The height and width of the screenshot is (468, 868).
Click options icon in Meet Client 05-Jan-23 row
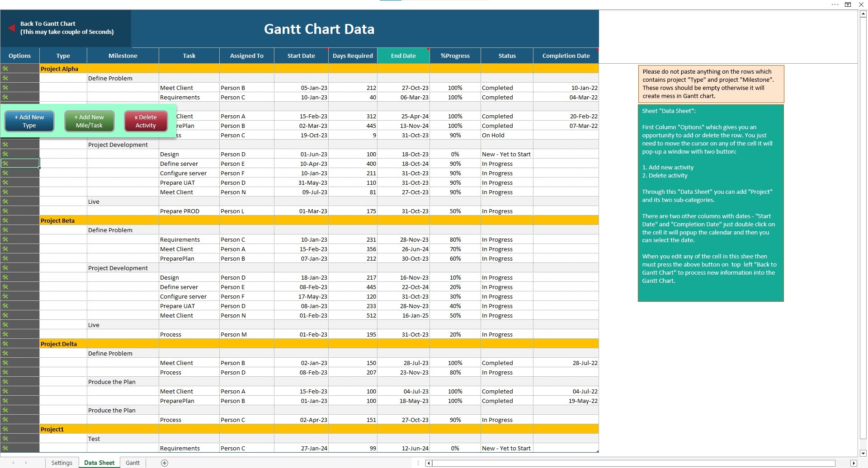coord(5,88)
